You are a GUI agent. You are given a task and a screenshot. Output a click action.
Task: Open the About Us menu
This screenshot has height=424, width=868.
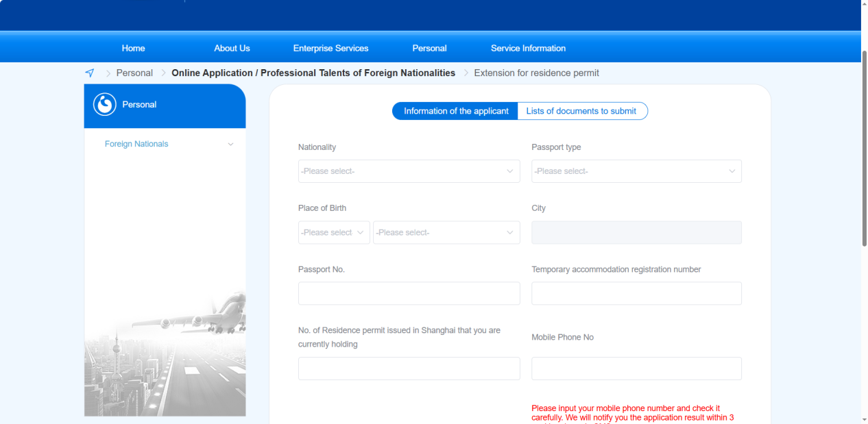pyautogui.click(x=232, y=49)
